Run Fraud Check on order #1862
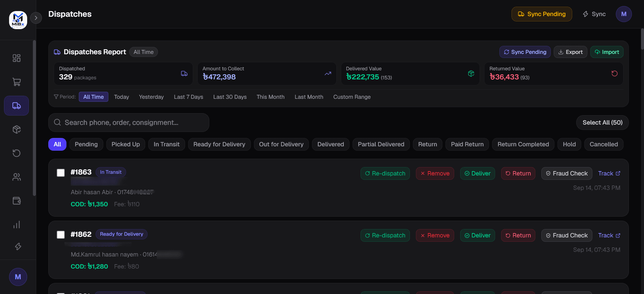 click(567, 235)
